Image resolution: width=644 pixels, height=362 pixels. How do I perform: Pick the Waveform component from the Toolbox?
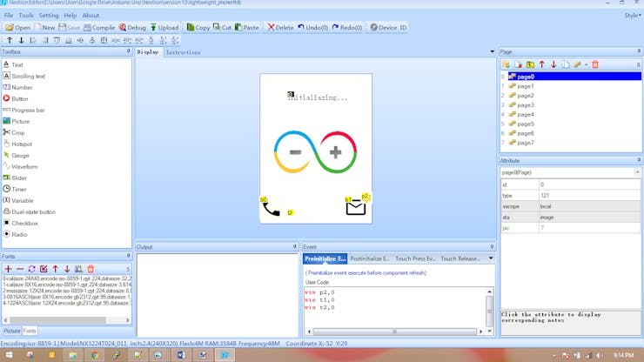(23, 167)
